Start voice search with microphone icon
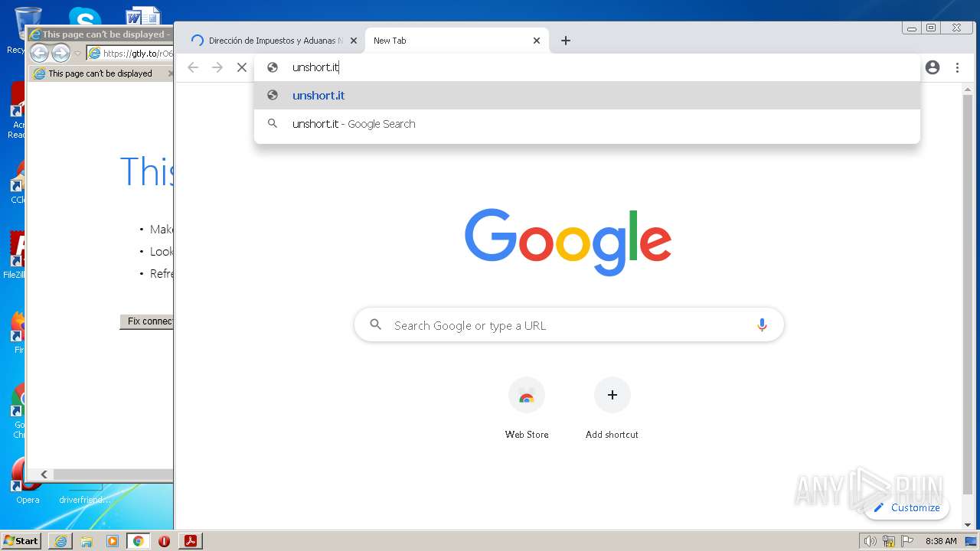This screenshot has height=551, width=980. [762, 325]
